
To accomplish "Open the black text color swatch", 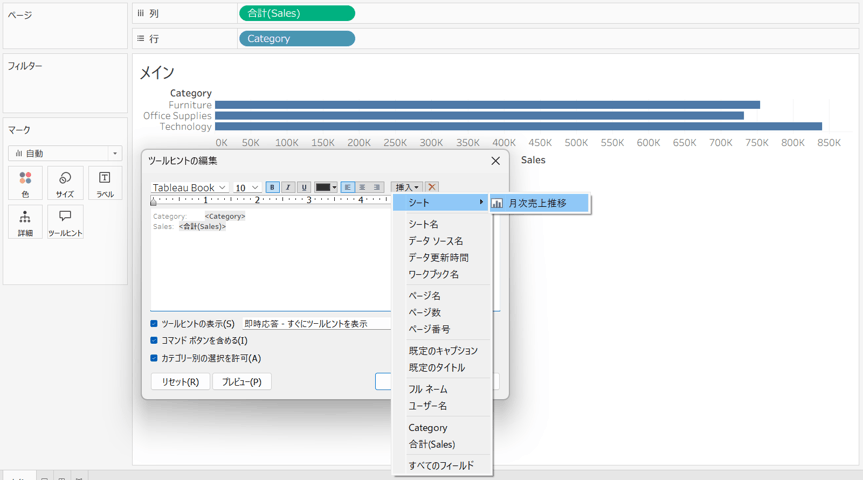I will 326,187.
